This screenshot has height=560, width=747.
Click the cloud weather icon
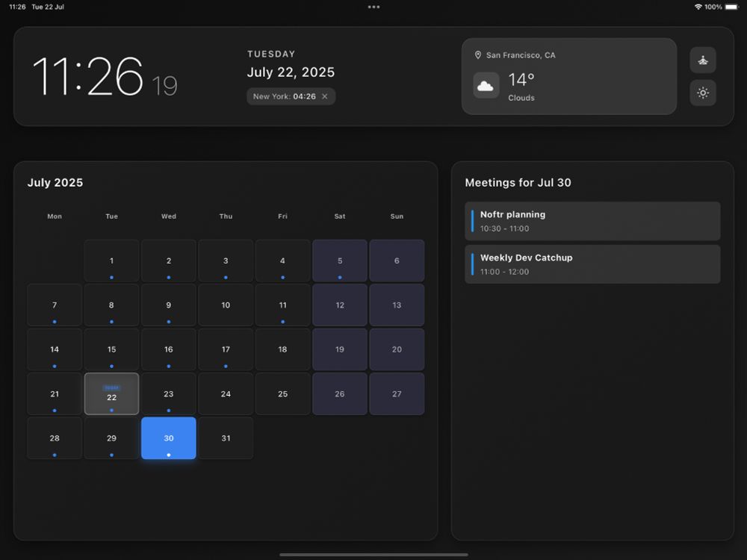click(x=486, y=86)
